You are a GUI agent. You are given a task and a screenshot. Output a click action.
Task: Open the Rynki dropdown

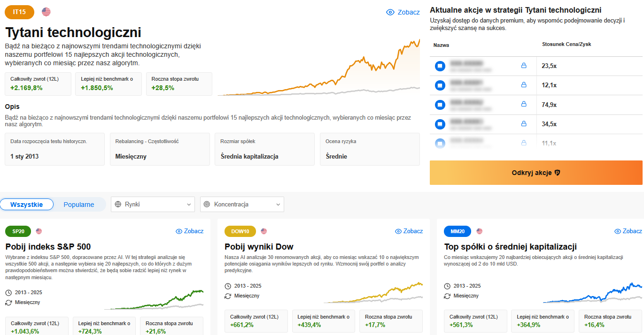pos(153,205)
